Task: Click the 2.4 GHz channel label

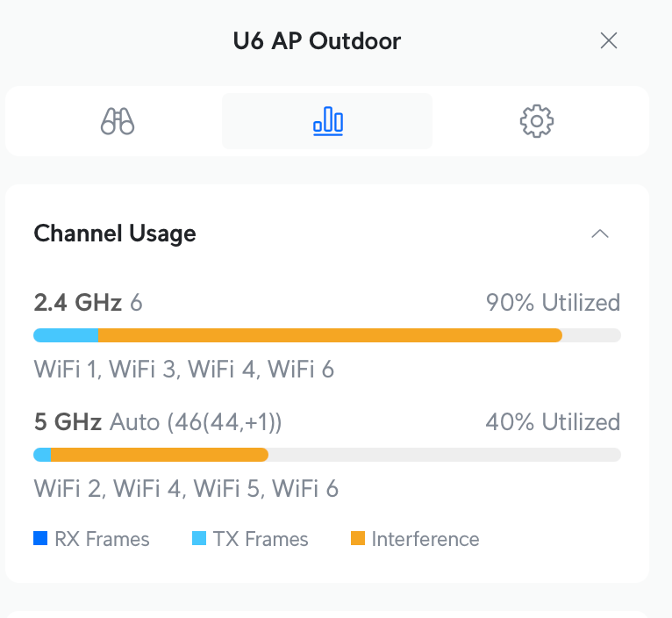Action: 88,303
